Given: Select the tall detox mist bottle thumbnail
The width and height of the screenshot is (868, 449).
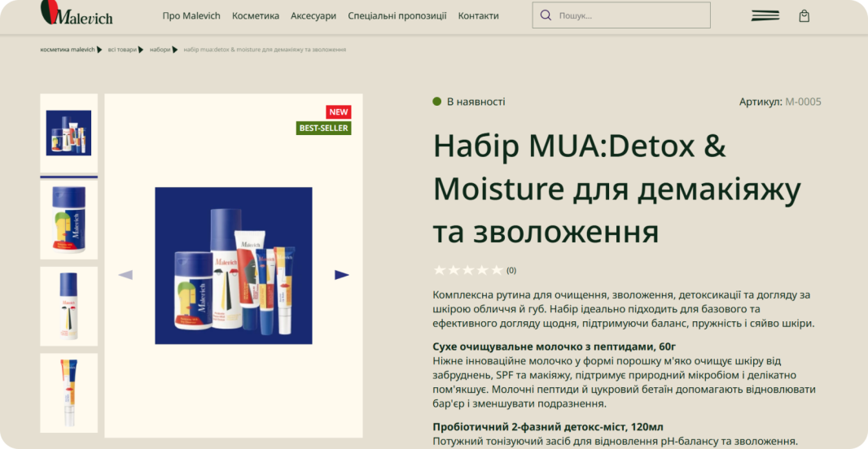Looking at the screenshot, I should (68, 307).
